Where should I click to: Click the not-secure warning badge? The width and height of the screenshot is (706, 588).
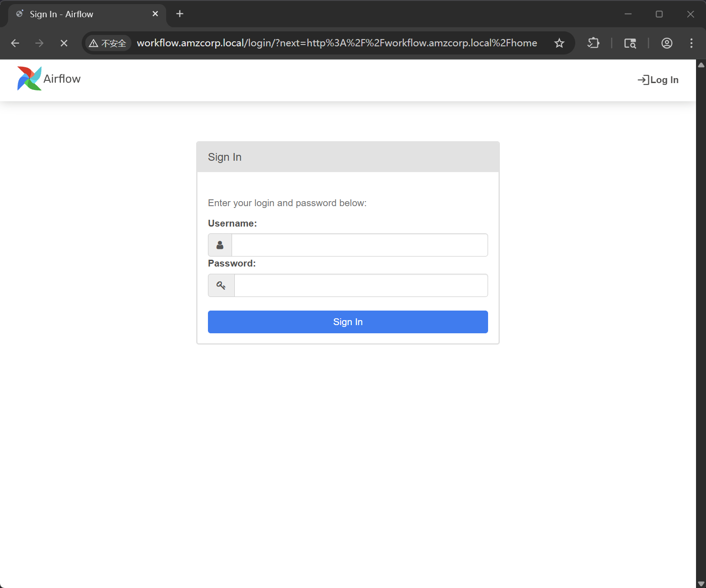pos(108,43)
